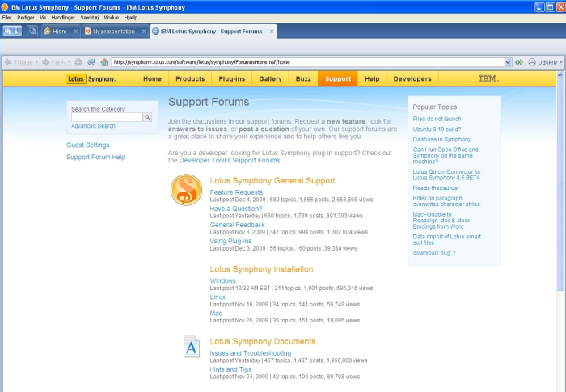Screen dimensions: 566x392
Task: Click the Search this Category input box
Action: coord(107,117)
